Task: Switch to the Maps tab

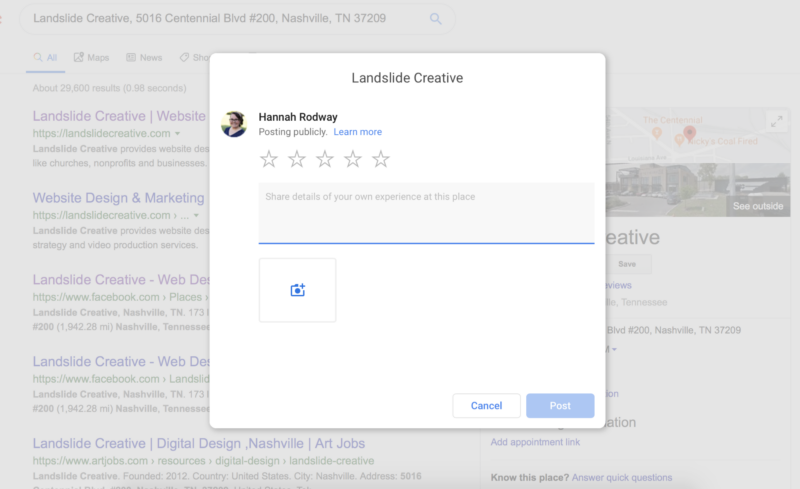Action: click(x=91, y=57)
